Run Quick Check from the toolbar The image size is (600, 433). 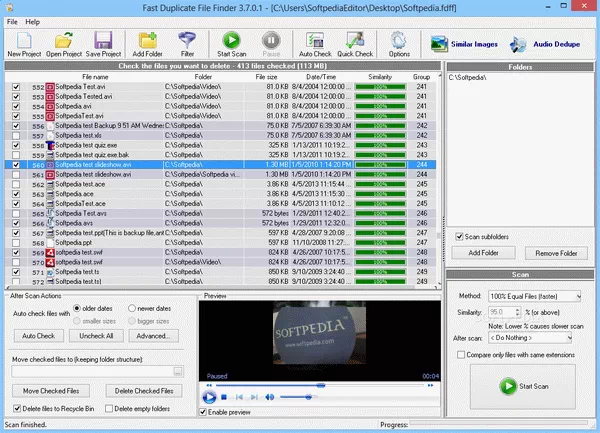tap(355, 44)
